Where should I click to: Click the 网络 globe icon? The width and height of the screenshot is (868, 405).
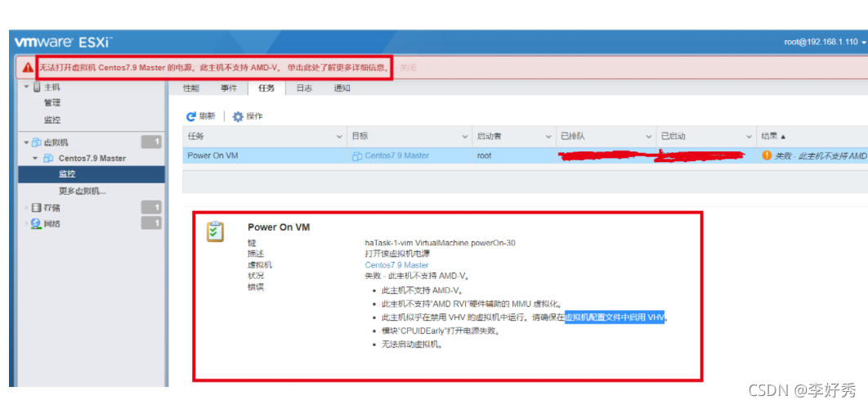pyautogui.click(x=36, y=224)
